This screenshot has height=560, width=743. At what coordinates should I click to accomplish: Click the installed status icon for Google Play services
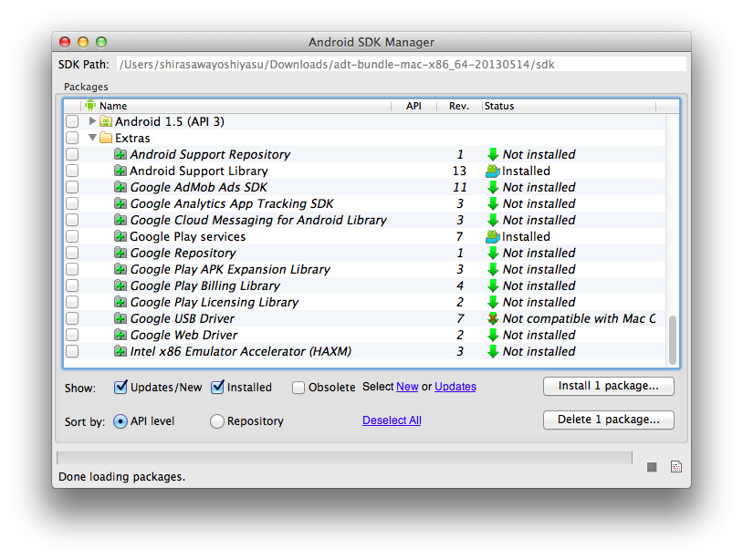click(x=493, y=236)
